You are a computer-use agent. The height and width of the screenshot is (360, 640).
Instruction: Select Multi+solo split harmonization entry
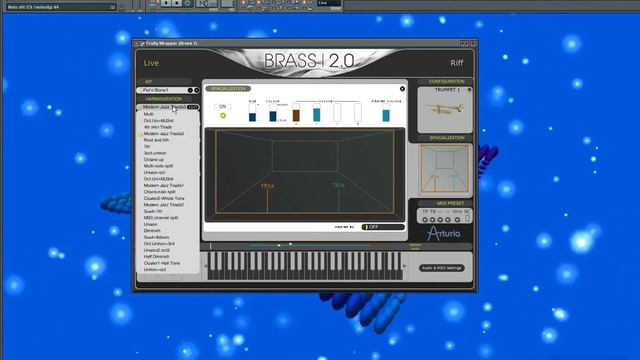[158, 166]
